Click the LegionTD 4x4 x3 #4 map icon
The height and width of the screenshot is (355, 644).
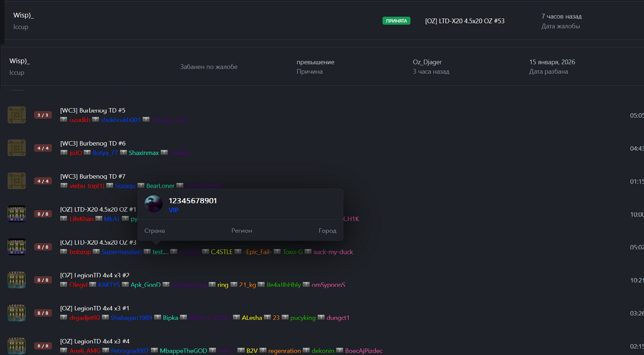tap(17, 345)
